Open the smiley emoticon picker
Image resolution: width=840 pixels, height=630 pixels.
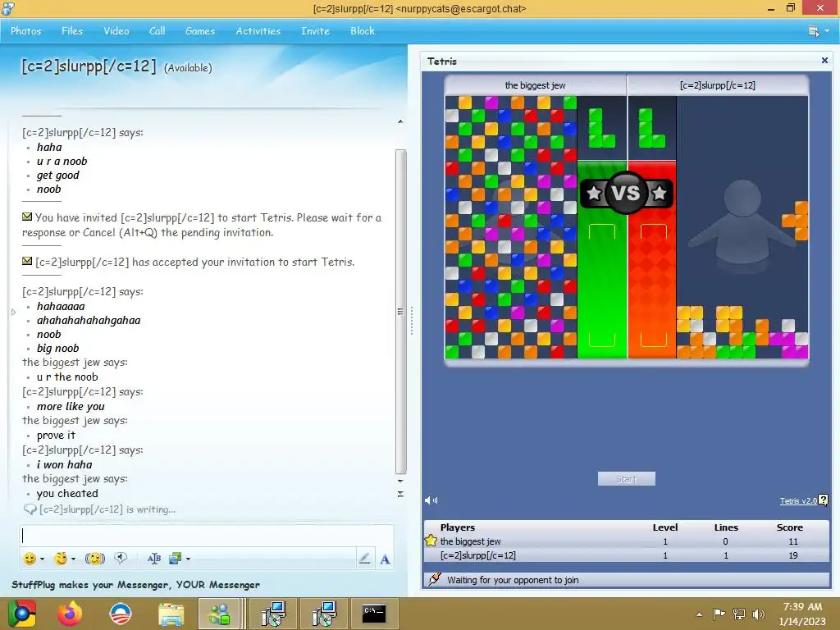point(30,559)
